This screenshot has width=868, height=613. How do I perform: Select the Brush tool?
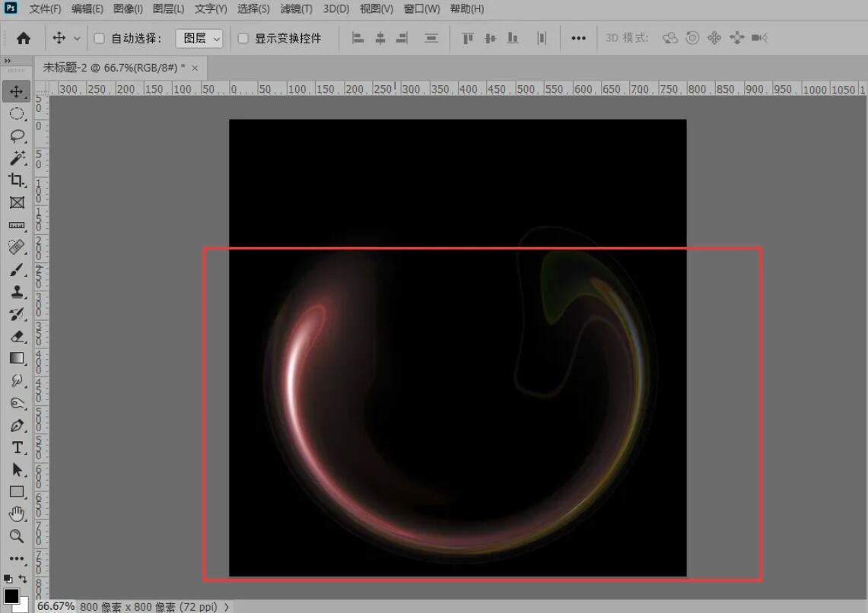pos(17,269)
